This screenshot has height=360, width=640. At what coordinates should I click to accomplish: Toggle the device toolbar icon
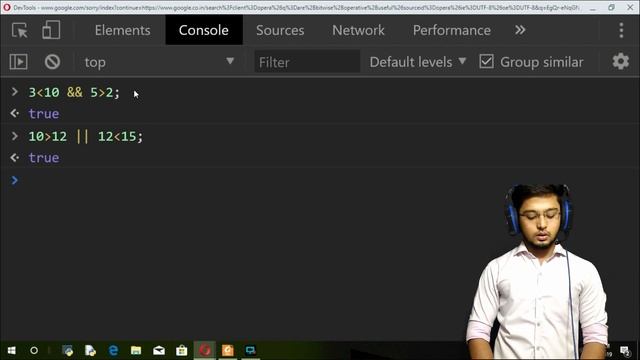pyautogui.click(x=51, y=30)
